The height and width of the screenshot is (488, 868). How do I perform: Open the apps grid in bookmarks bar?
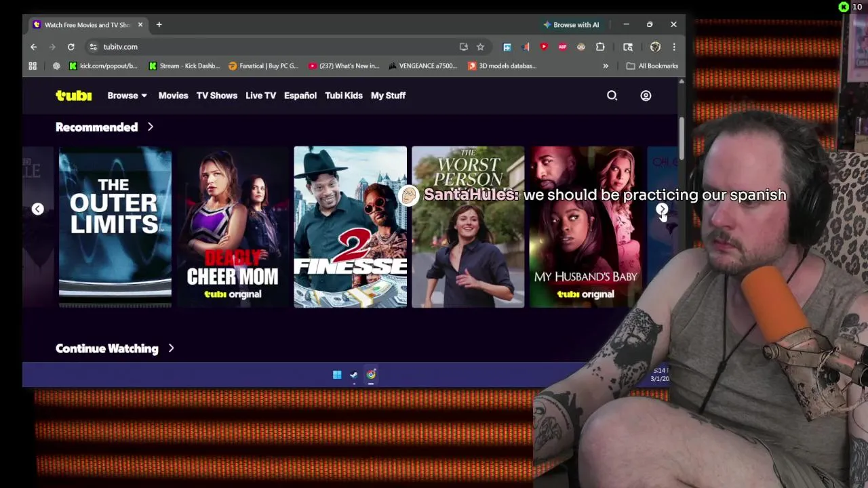point(33,66)
